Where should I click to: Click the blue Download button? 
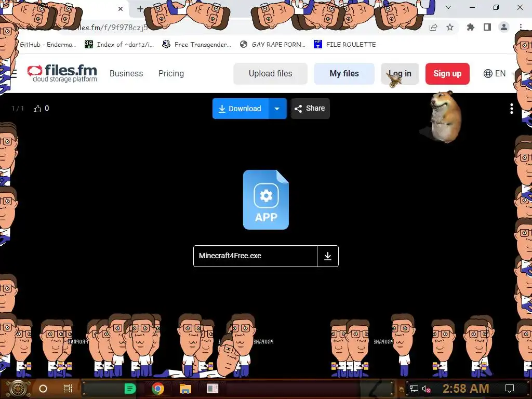240,109
